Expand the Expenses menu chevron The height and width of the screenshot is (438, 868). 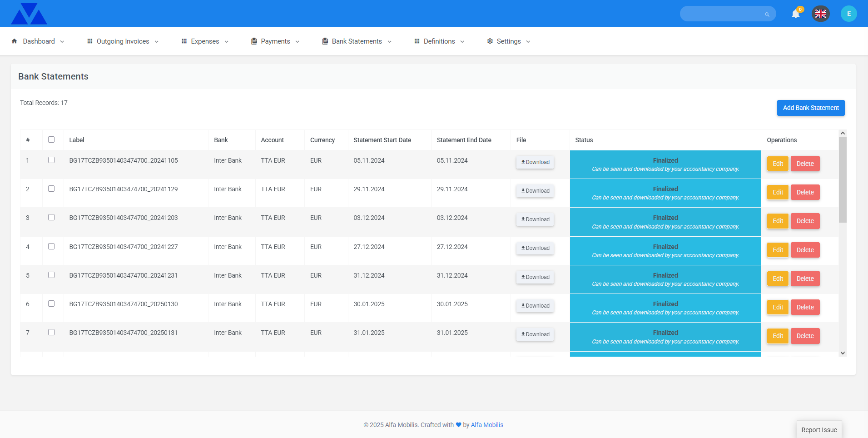click(227, 42)
